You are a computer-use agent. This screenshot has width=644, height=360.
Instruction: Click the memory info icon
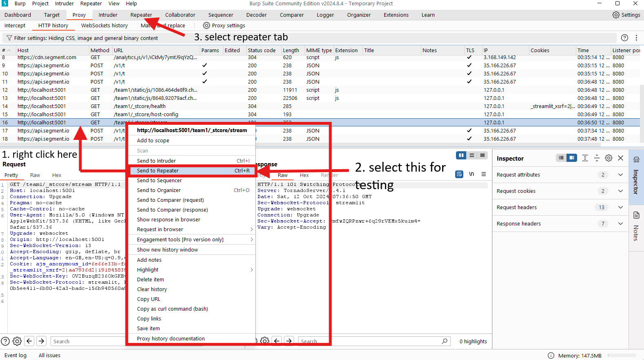tap(551, 356)
